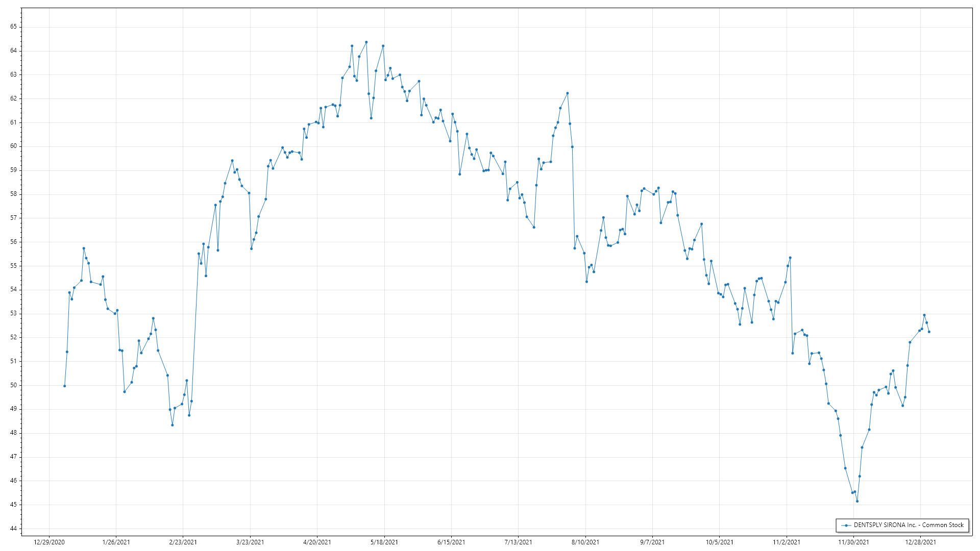Viewport: 980px width, 551px height.
Task: Select the 12/29/2020 x-axis label
Action: click(49, 542)
